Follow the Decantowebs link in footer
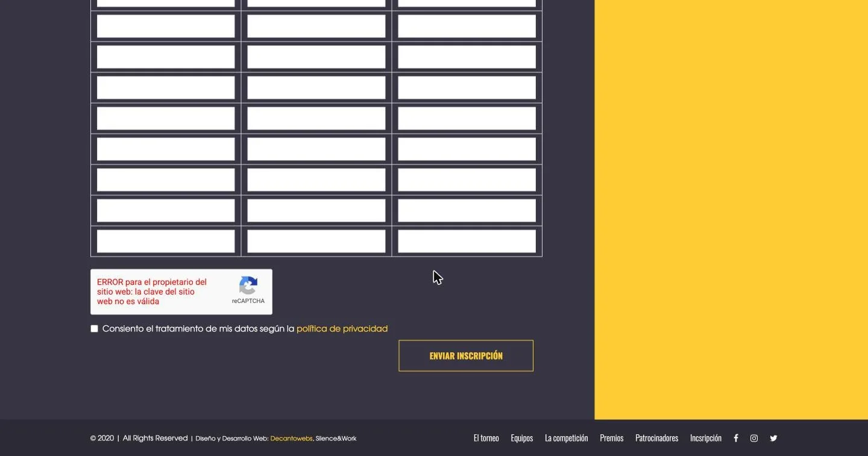 [291, 439]
